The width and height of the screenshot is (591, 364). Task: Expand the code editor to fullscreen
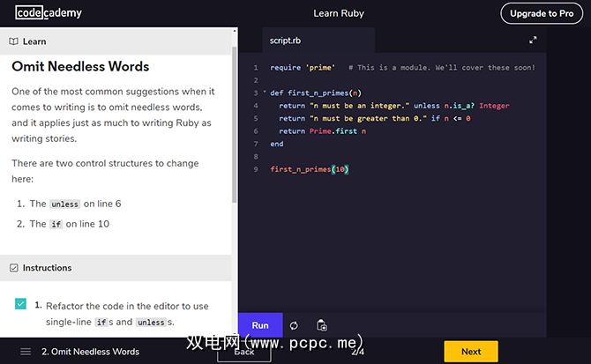[533, 40]
